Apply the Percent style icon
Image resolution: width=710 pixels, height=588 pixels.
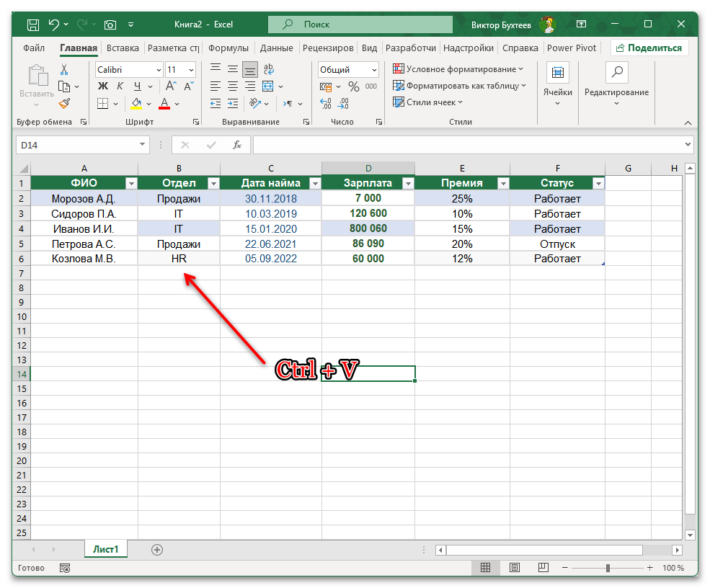(353, 86)
